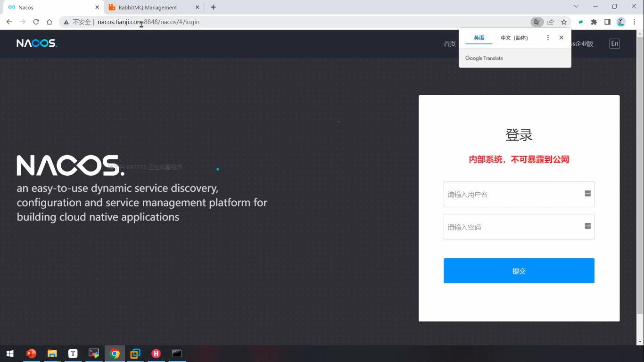
Task: Click the browser home icon
Action: coord(50,22)
